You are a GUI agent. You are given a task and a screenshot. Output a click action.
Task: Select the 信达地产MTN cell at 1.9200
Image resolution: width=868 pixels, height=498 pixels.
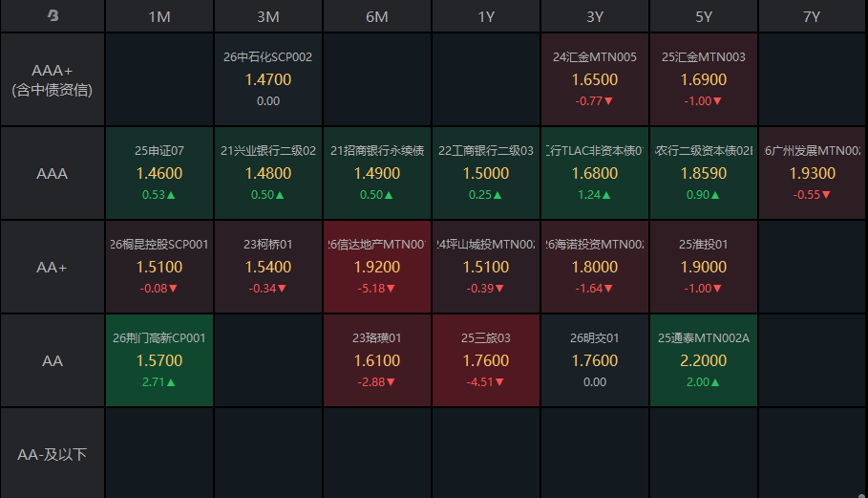point(377,267)
